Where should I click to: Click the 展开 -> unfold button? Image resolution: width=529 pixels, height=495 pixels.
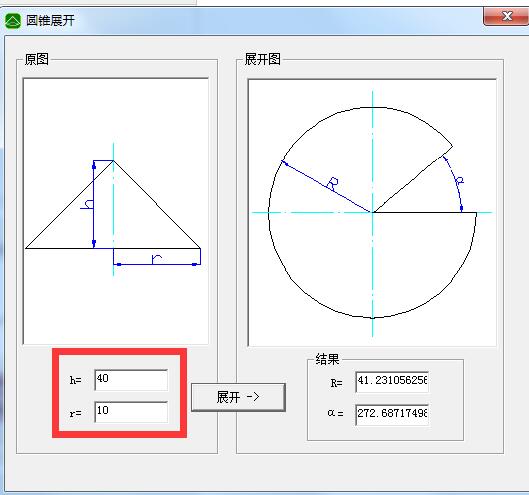[238, 397]
